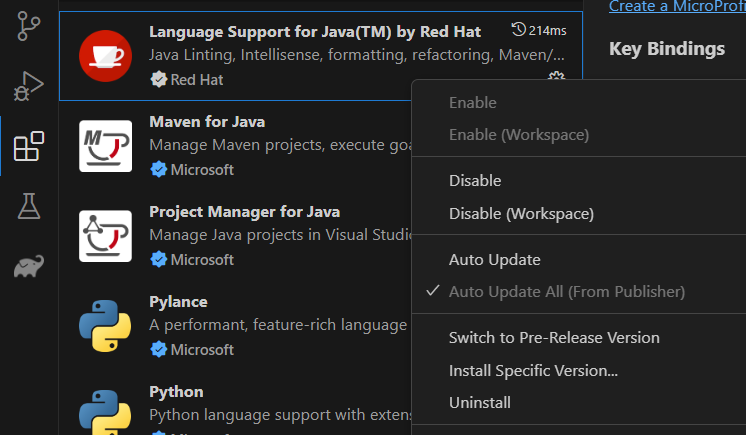The width and height of the screenshot is (746, 435).
Task: Open the Testing flask view
Action: tap(29, 207)
